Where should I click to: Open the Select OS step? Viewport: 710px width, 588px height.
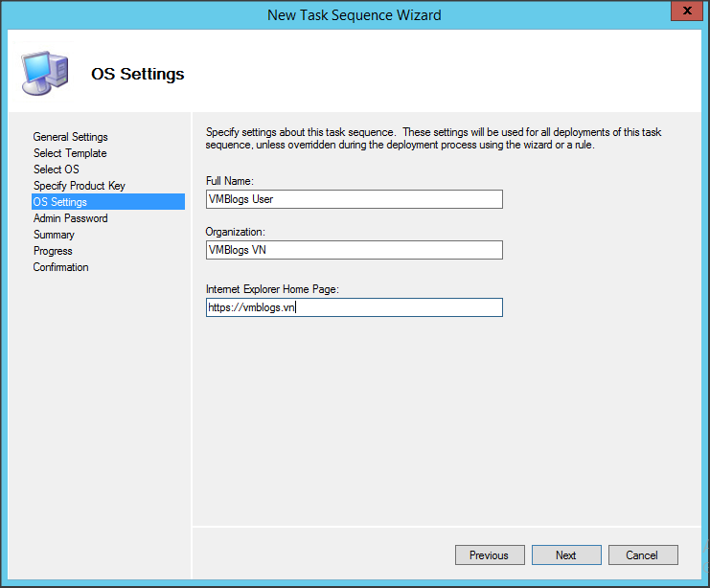click(x=56, y=170)
